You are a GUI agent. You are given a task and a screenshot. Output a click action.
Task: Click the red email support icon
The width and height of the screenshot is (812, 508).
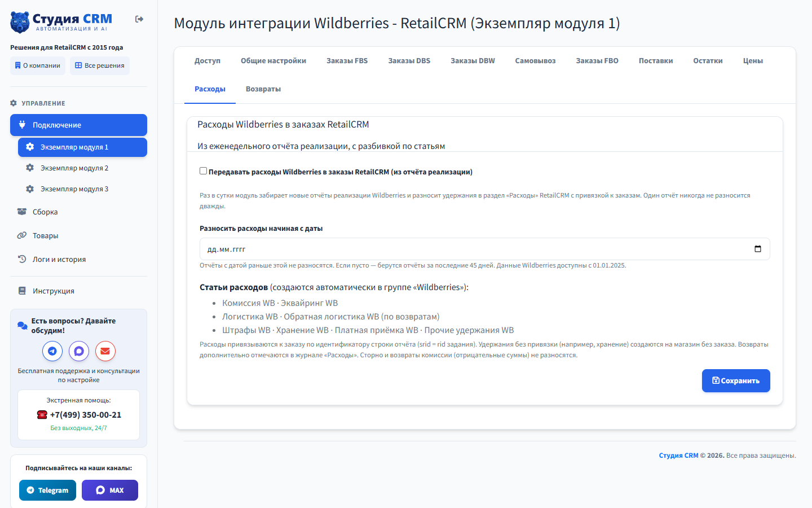click(x=105, y=351)
